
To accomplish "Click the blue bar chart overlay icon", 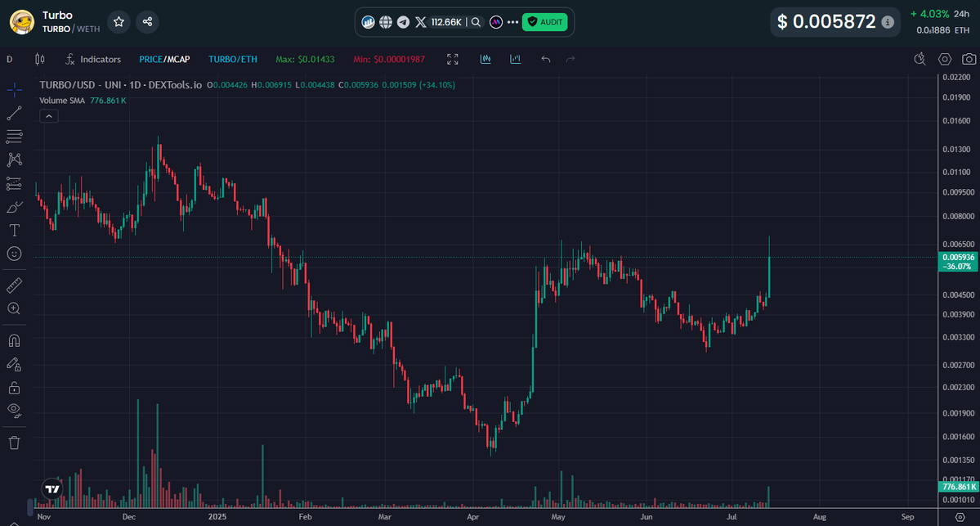I will point(516,60).
